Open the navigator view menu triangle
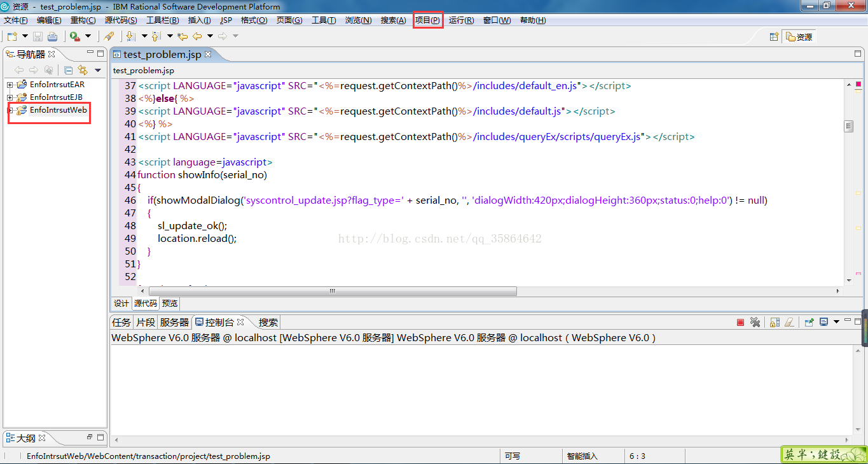 tap(98, 70)
